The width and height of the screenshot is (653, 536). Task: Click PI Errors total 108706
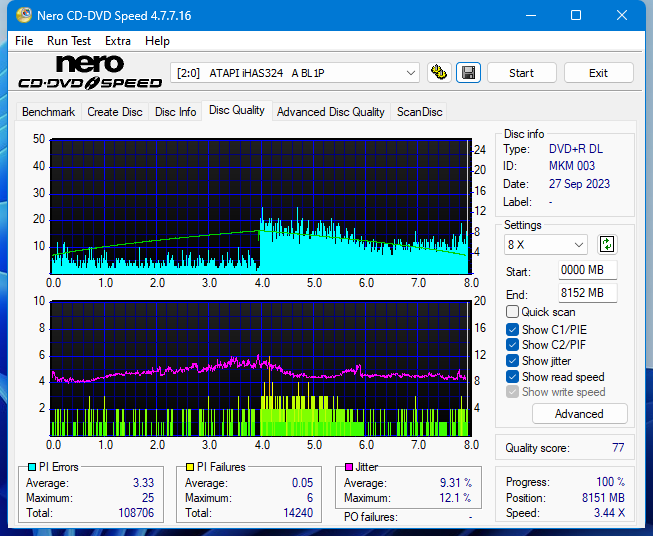(136, 513)
